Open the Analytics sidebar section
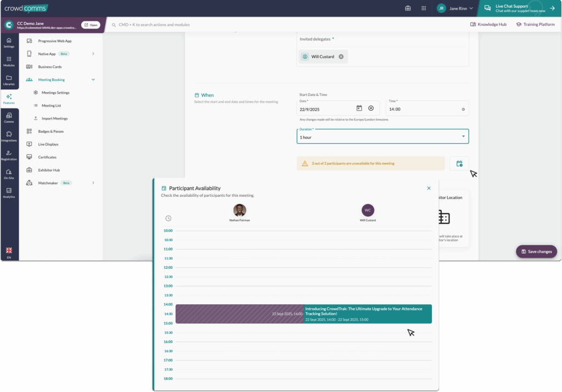This screenshot has height=392, width=562. pos(9,192)
